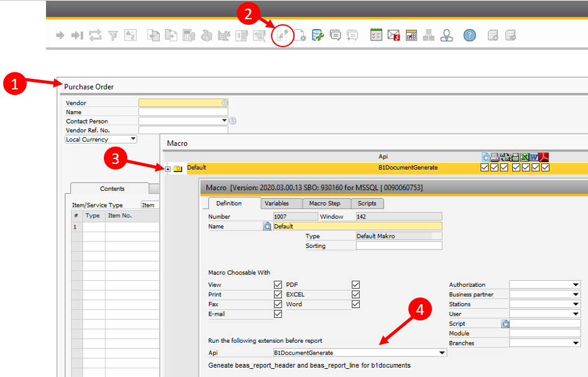Viewport: 588px width, 377px height.
Task: Open the Api B1DocumentGenerate dropdown
Action: (x=442, y=353)
